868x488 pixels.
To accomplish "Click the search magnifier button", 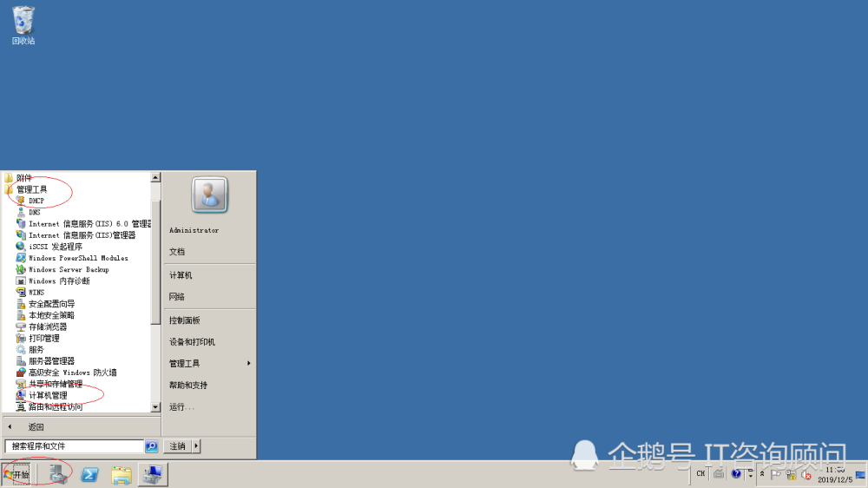I will point(151,446).
